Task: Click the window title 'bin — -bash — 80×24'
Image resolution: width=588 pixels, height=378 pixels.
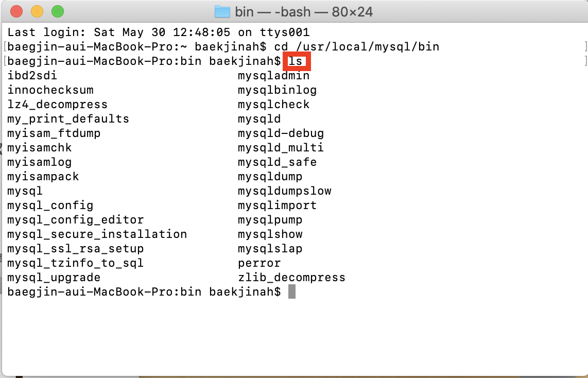Action: click(304, 12)
